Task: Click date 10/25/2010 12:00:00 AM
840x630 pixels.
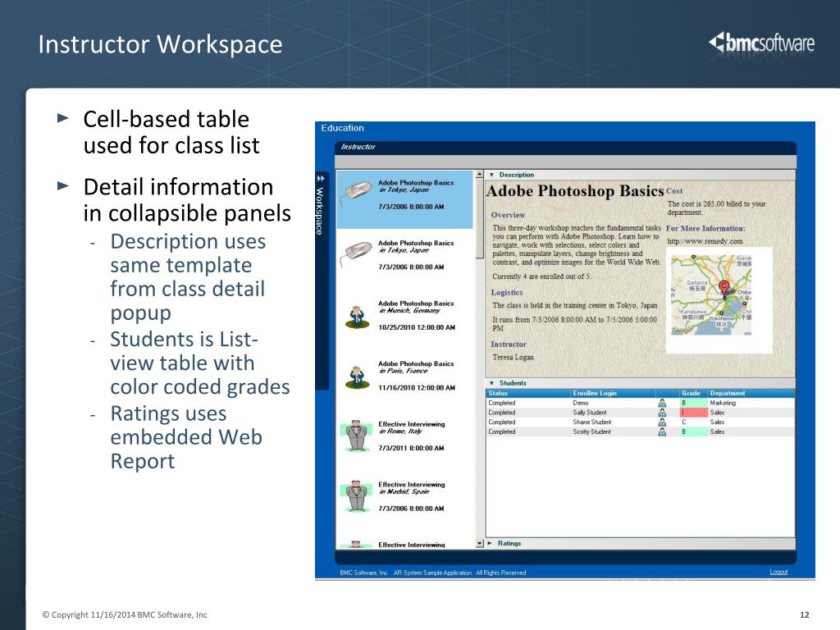Action: 417,327
